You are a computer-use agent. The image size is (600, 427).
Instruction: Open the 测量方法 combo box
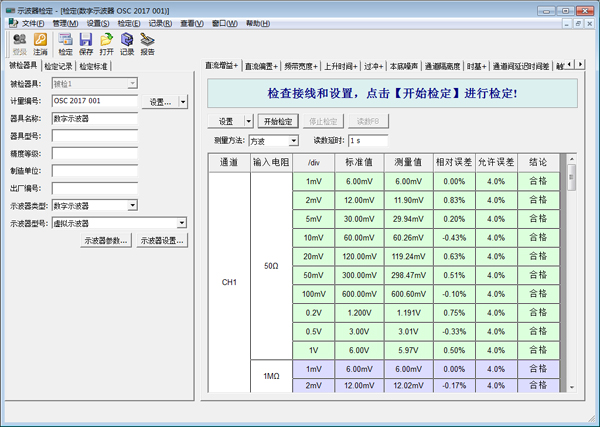[293, 141]
